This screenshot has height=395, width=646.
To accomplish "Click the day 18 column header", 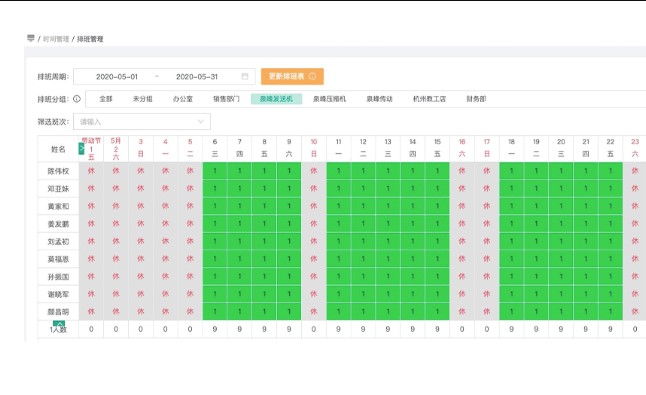I will click(511, 149).
